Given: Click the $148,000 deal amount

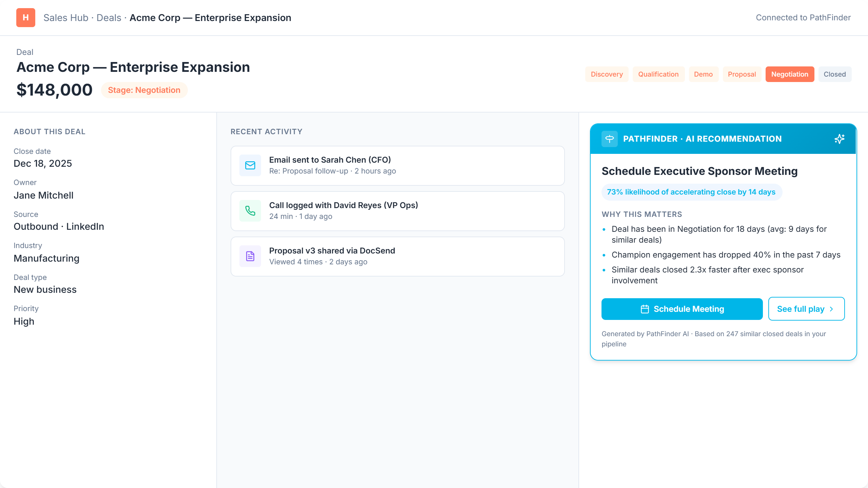Looking at the screenshot, I should coord(54,90).
